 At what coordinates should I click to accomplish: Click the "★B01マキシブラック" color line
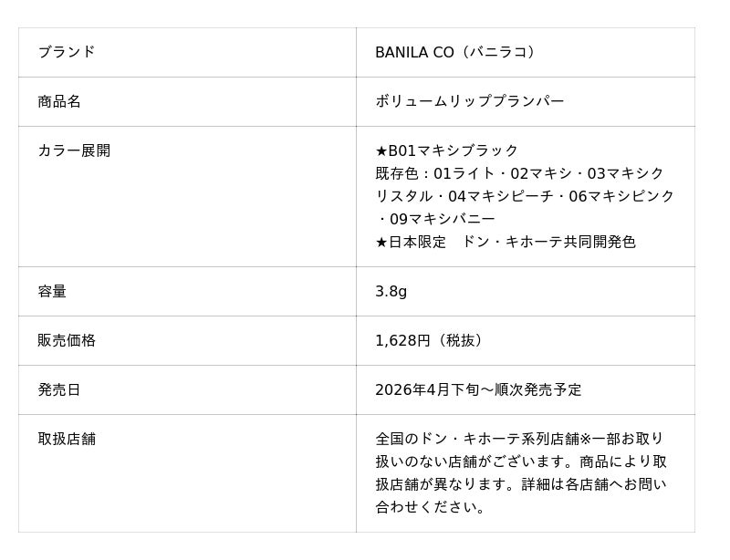446,150
